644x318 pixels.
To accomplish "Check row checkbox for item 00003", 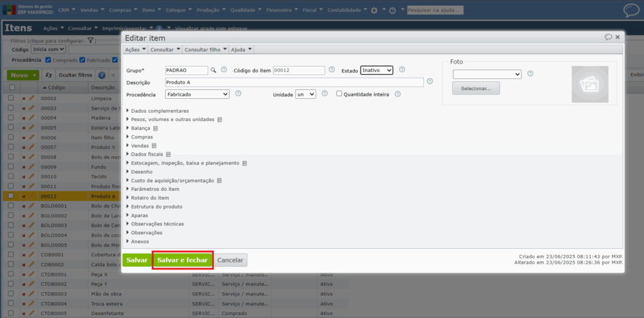I will (x=11, y=108).
